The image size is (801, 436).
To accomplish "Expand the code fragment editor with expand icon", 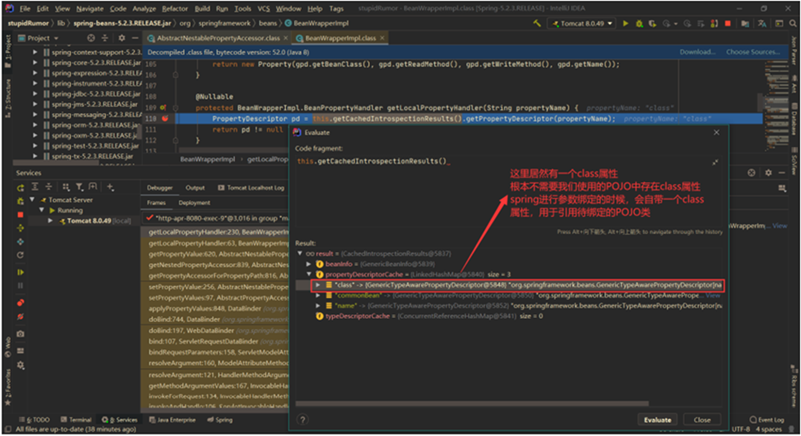I will point(714,161).
